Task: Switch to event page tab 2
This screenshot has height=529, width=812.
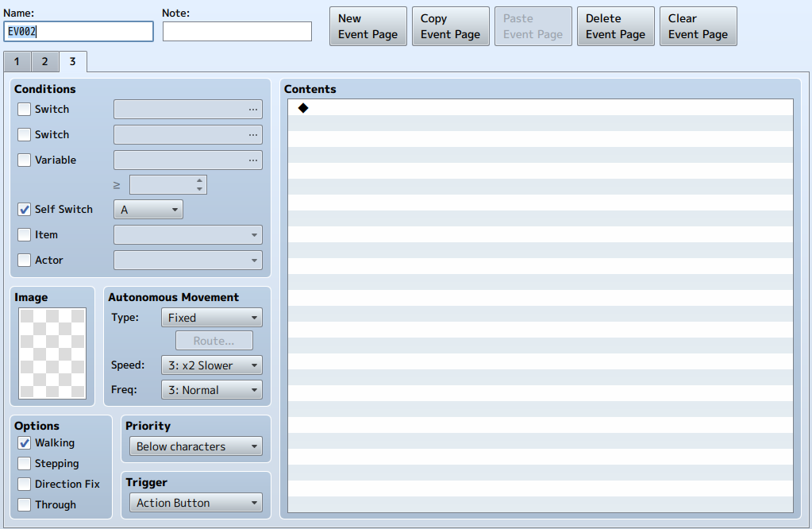Action: [45, 62]
